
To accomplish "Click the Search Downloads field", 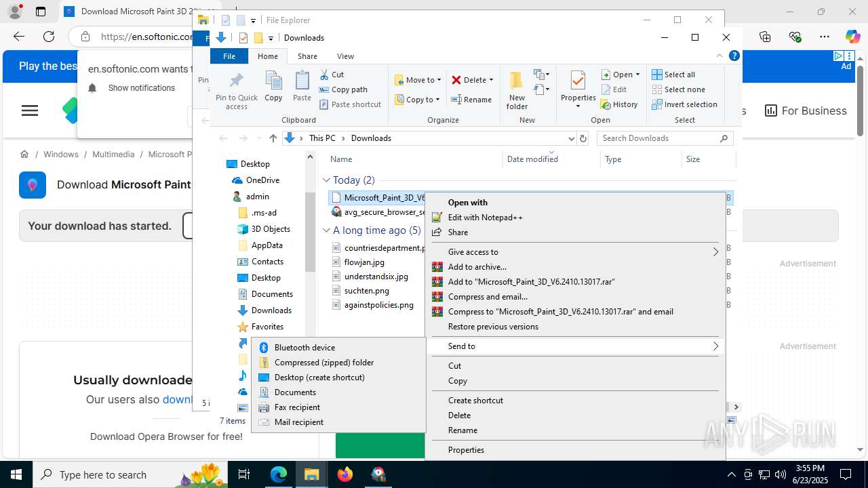I will [665, 138].
